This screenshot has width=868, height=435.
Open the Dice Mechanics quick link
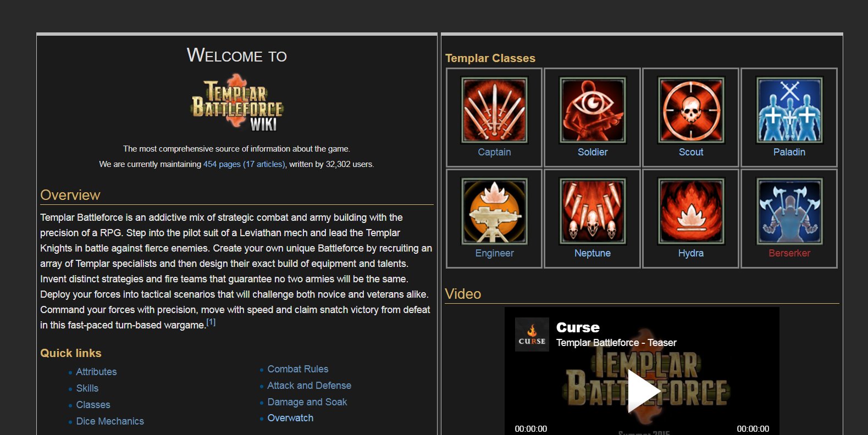pos(110,421)
